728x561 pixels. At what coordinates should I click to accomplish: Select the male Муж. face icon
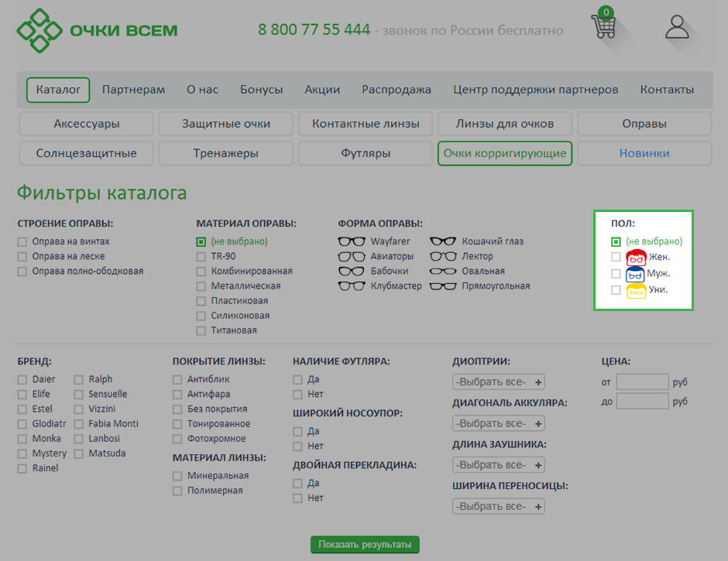coord(636,274)
